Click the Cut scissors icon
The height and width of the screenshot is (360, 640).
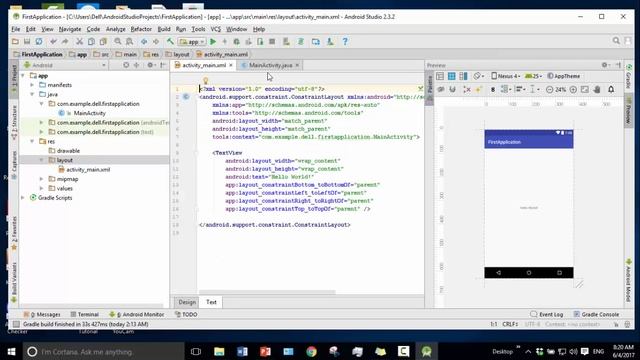79,42
